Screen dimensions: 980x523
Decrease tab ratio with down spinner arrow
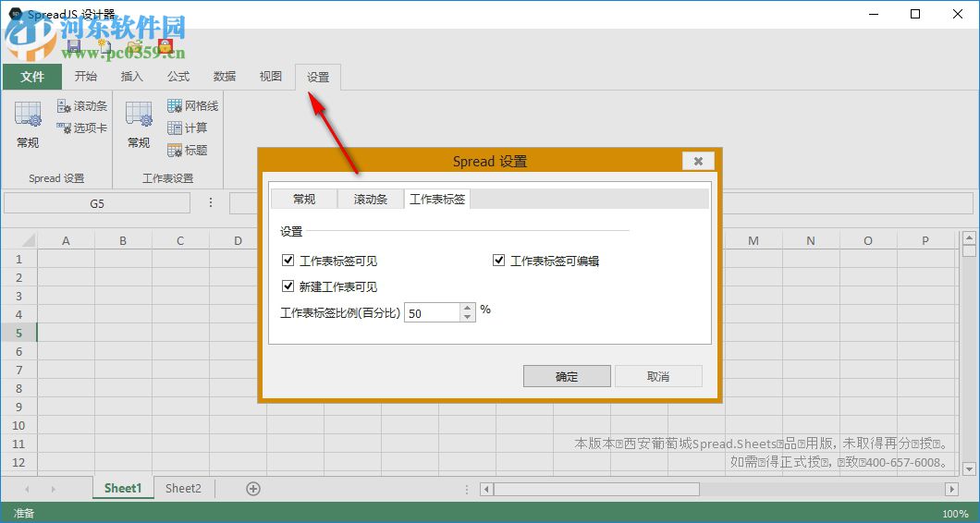[x=468, y=318]
